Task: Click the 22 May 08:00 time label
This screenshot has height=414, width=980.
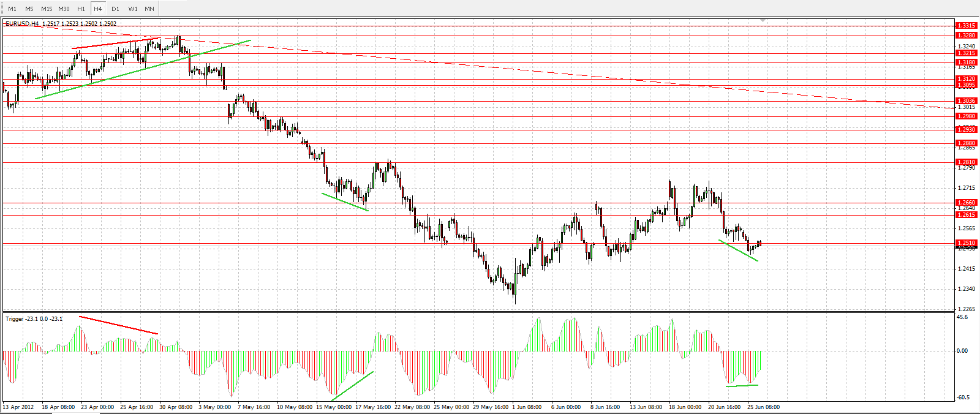Action: (x=412, y=407)
